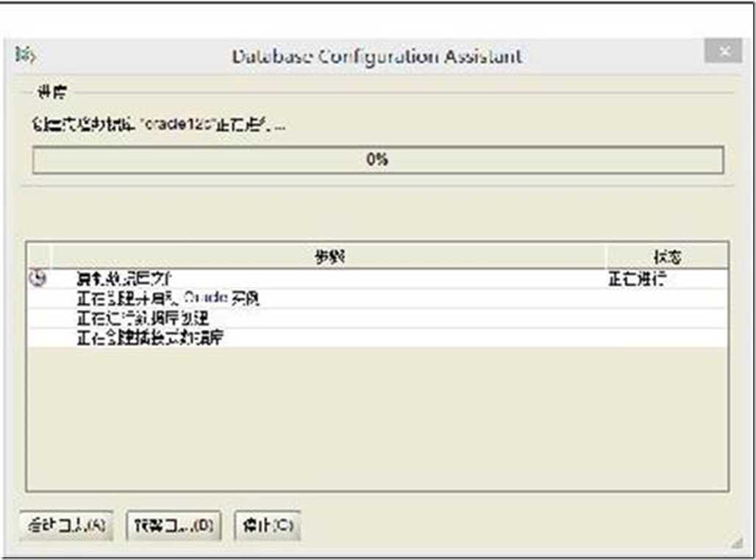The width and height of the screenshot is (756, 560).
Task: Click the 步骤 column header
Action: (x=328, y=256)
